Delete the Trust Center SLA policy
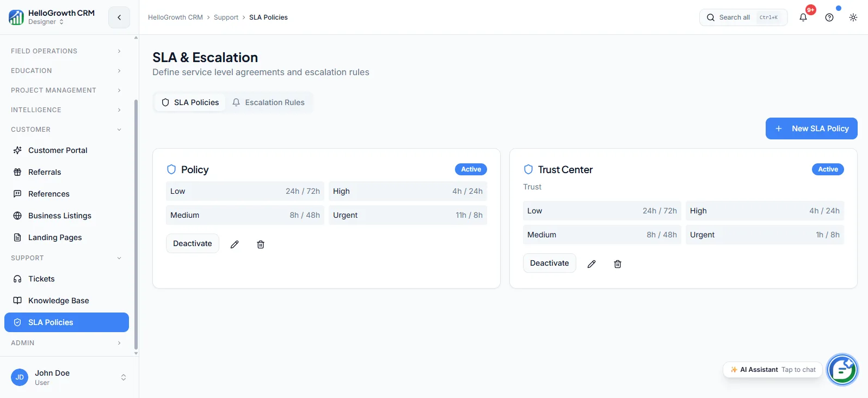Viewport: 868px width, 398px height. pyautogui.click(x=618, y=264)
